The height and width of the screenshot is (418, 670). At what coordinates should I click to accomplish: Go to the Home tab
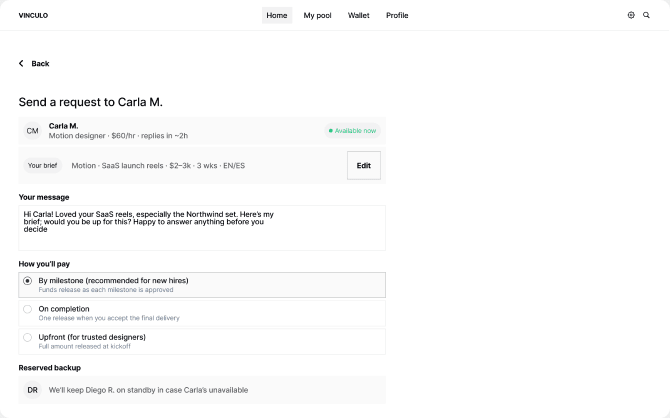(x=277, y=15)
